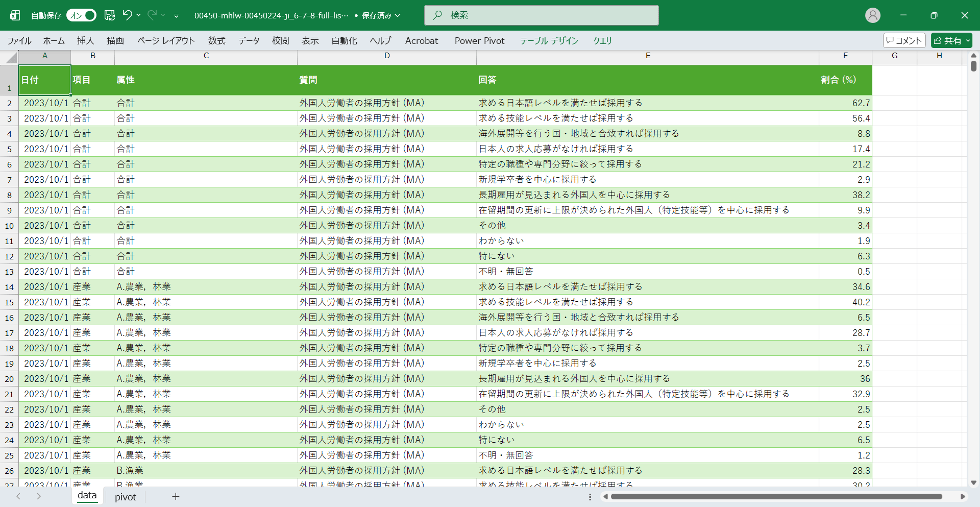
Task: Add a new sheet with plus icon
Action: click(176, 496)
